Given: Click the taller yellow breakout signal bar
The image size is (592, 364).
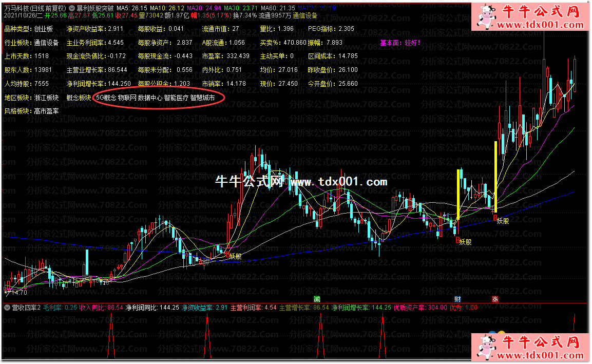Looking at the screenshot, I should point(495,177).
